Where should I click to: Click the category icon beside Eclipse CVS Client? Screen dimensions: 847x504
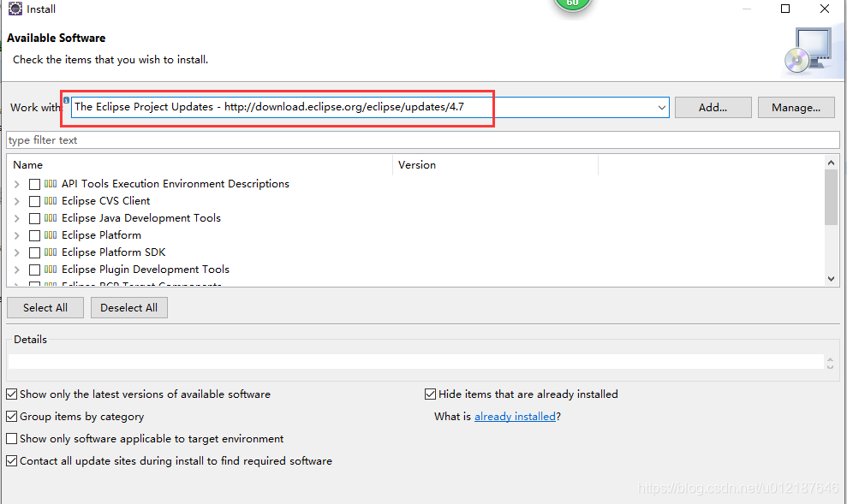(x=51, y=201)
